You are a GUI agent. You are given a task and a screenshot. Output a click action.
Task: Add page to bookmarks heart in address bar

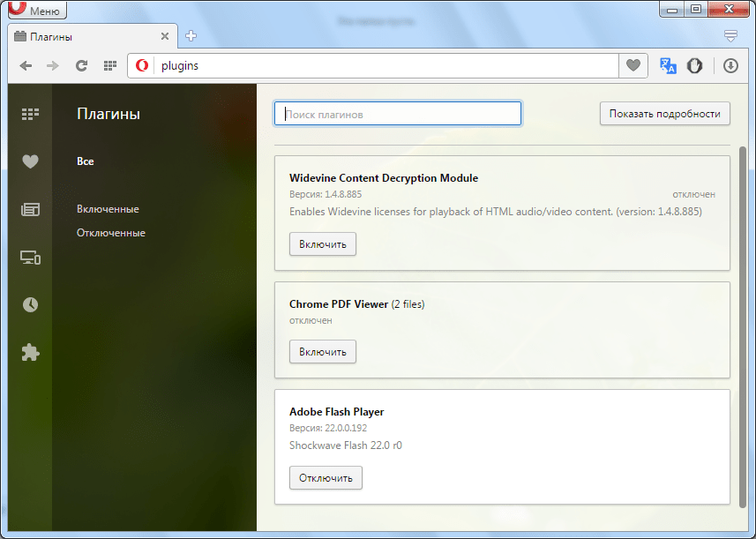tap(632, 66)
